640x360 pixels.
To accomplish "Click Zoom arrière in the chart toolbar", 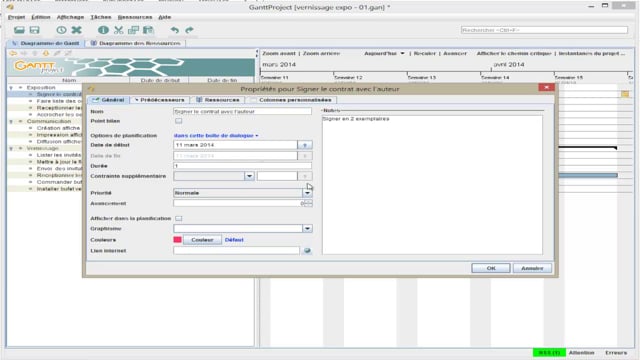I will point(321,53).
